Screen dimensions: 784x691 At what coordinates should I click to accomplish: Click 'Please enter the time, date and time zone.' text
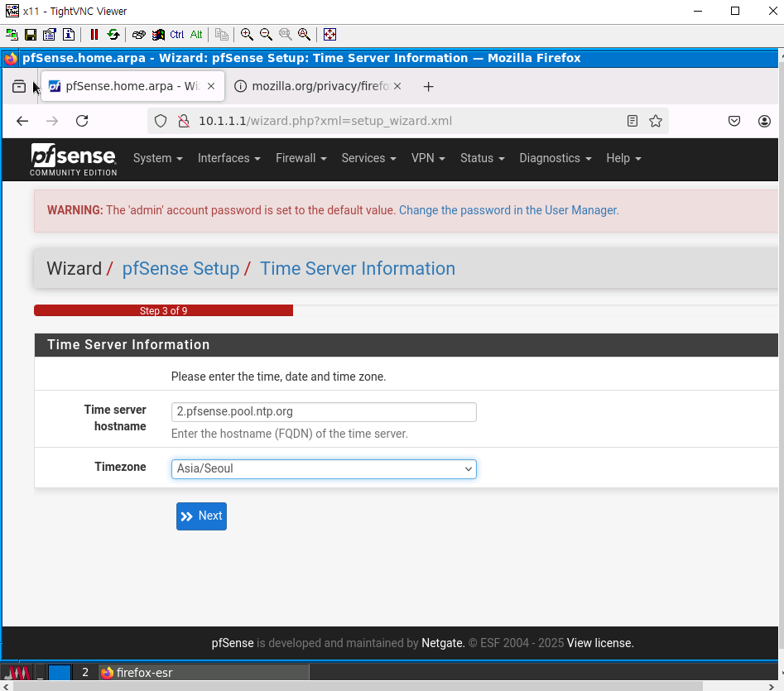pyautogui.click(x=278, y=377)
